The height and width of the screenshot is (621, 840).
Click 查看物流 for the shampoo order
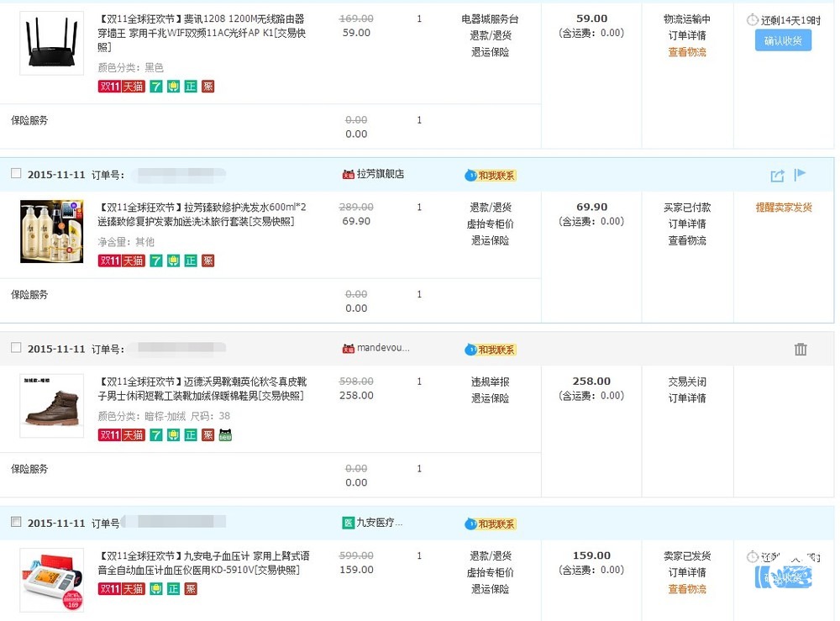[x=687, y=240]
